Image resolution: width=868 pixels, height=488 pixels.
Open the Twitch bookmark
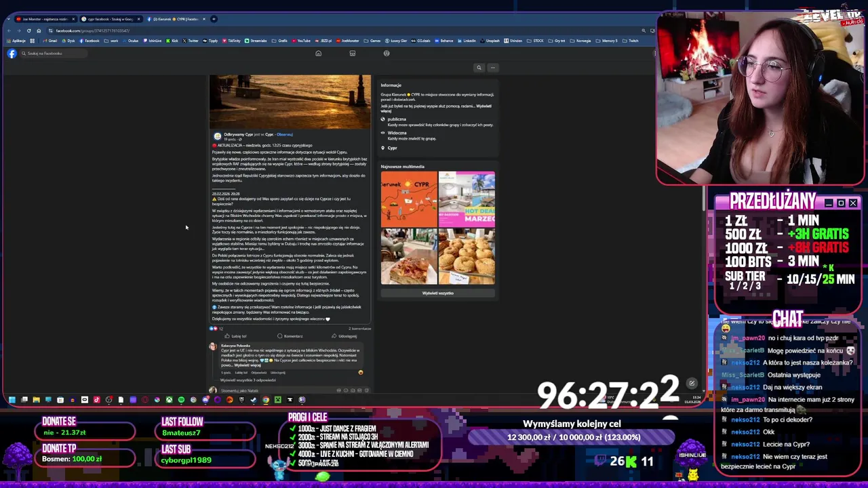630,41
